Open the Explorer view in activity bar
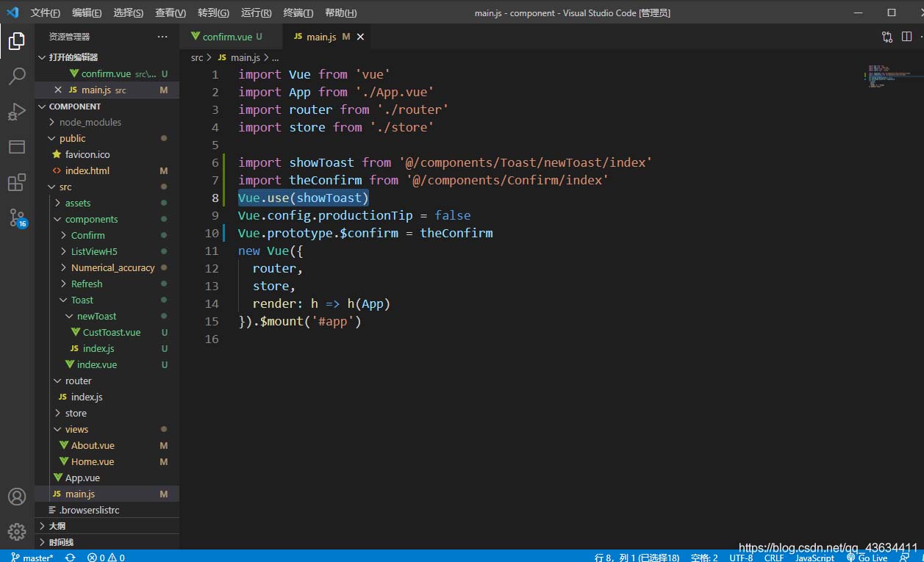This screenshot has width=924, height=562. coord(16,41)
